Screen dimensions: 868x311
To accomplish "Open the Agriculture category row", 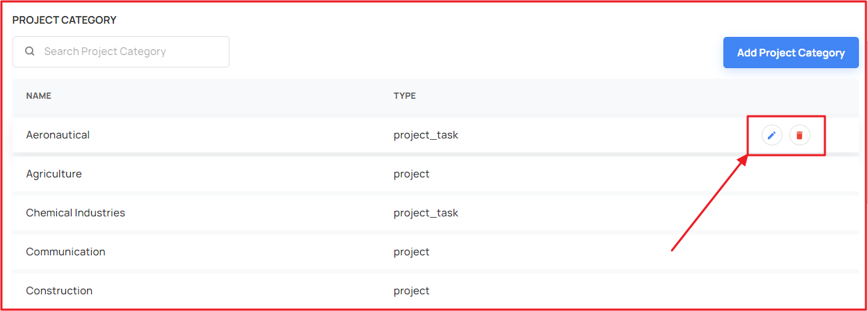I will (435, 174).
